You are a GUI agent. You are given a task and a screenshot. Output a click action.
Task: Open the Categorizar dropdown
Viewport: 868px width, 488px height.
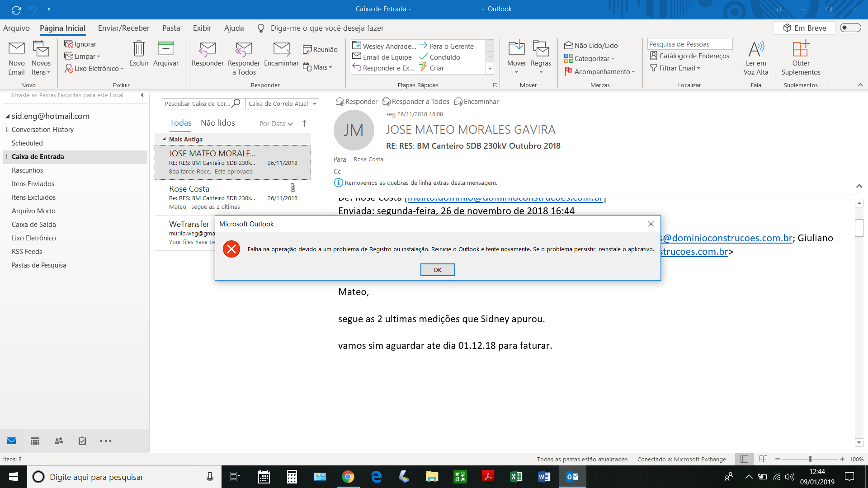pos(589,59)
